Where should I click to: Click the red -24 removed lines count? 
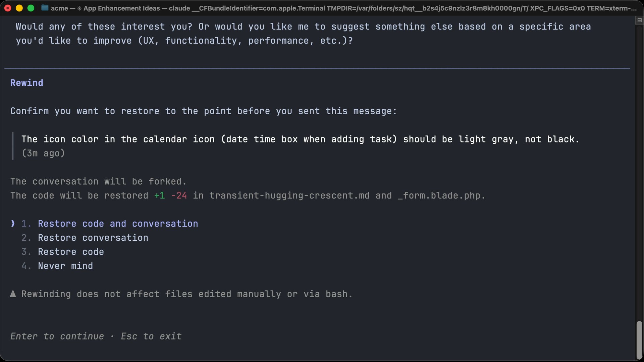[179, 195]
